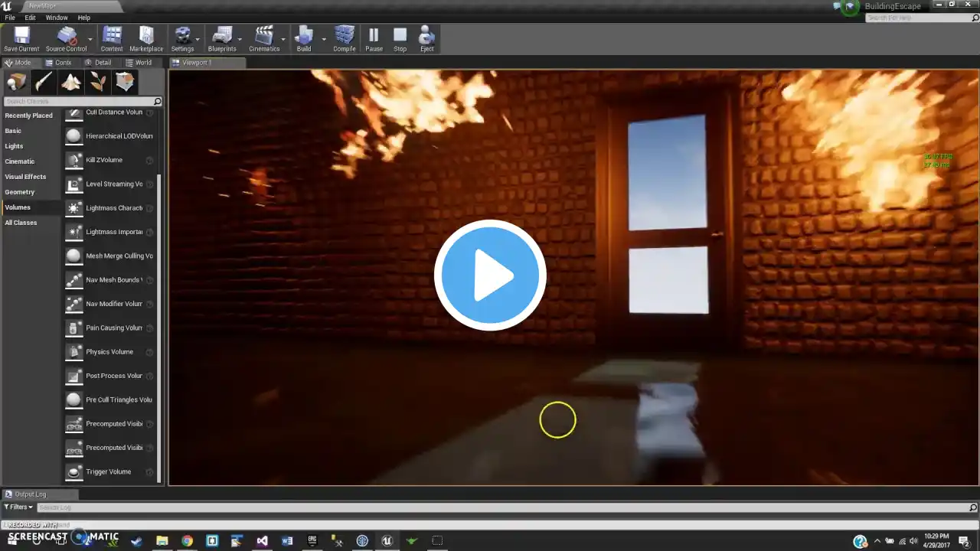Select the Geometry Editing mode icon
This screenshot has width=980, height=551.
point(125,82)
